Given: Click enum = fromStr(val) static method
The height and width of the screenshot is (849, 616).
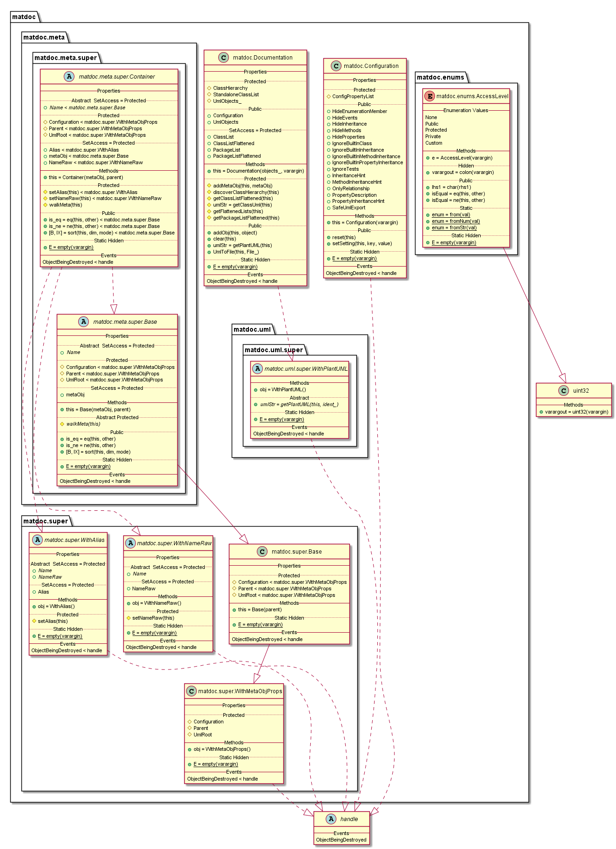Looking at the screenshot, I should [454, 228].
